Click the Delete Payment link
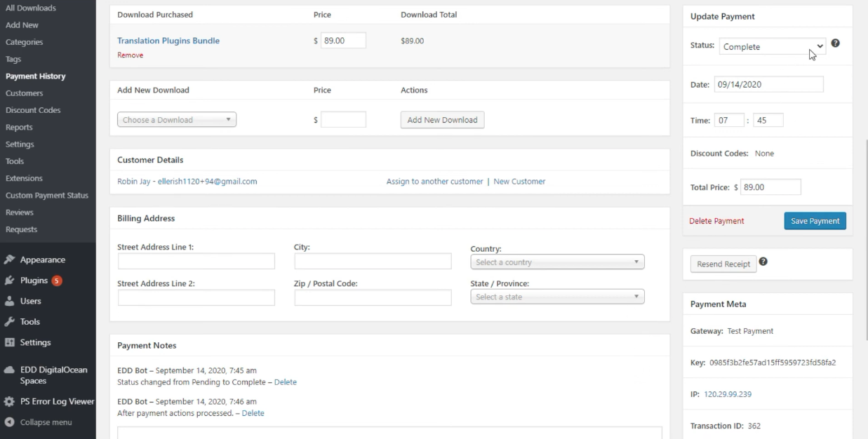 click(x=716, y=221)
